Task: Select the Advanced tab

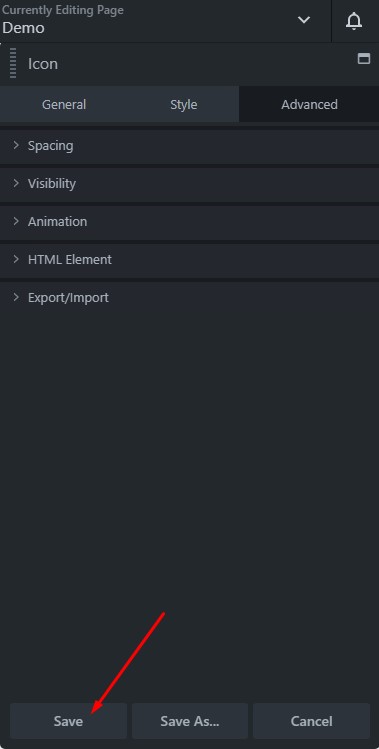Action: (x=309, y=104)
